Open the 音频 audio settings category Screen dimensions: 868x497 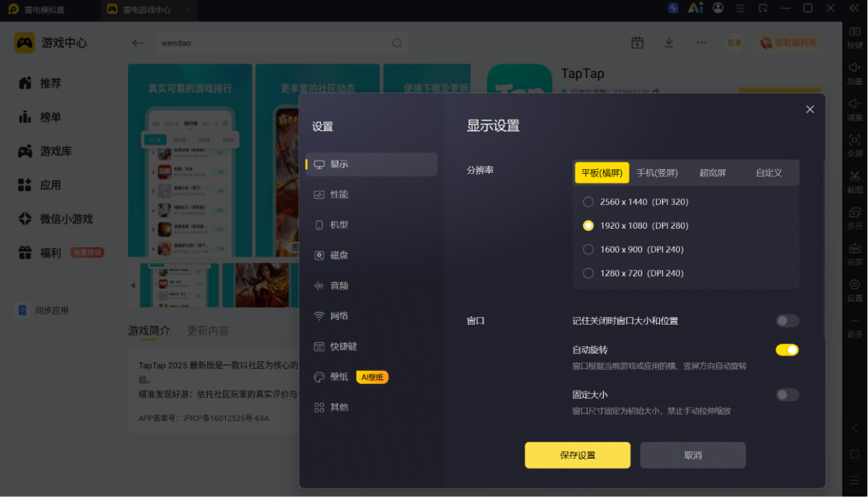pyautogui.click(x=371, y=285)
